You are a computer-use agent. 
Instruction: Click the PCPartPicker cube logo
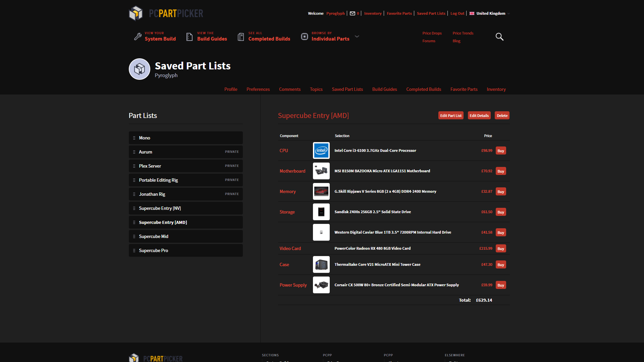click(x=136, y=13)
